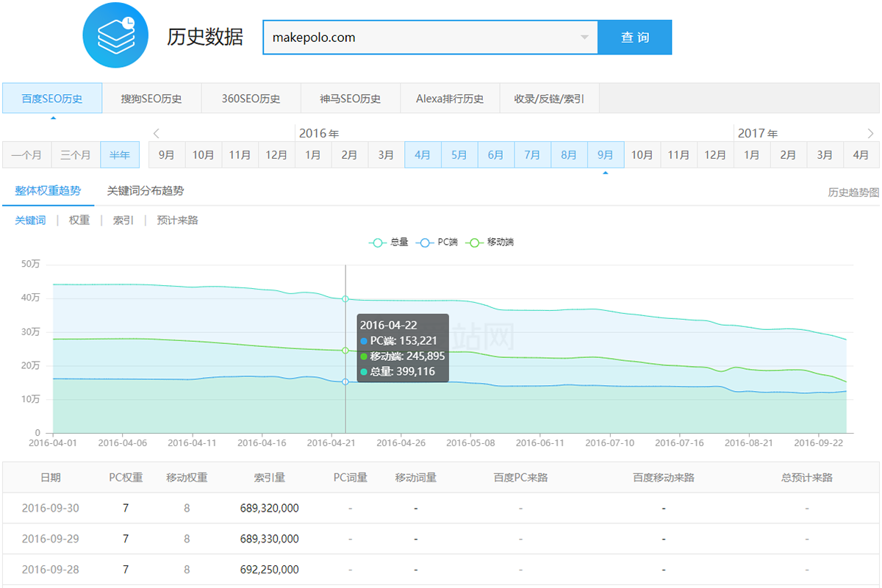Switch to the 搜狗SEO历史 tab
This screenshot has width=882, height=588.
pos(151,98)
